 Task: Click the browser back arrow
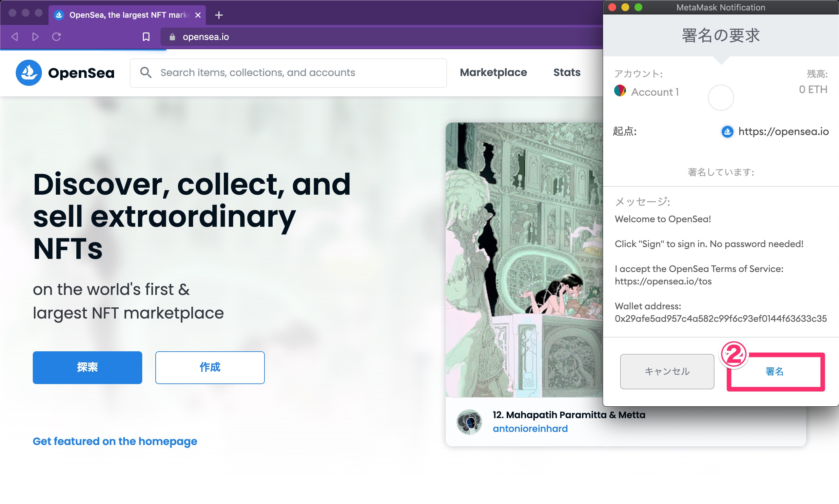pos(15,37)
